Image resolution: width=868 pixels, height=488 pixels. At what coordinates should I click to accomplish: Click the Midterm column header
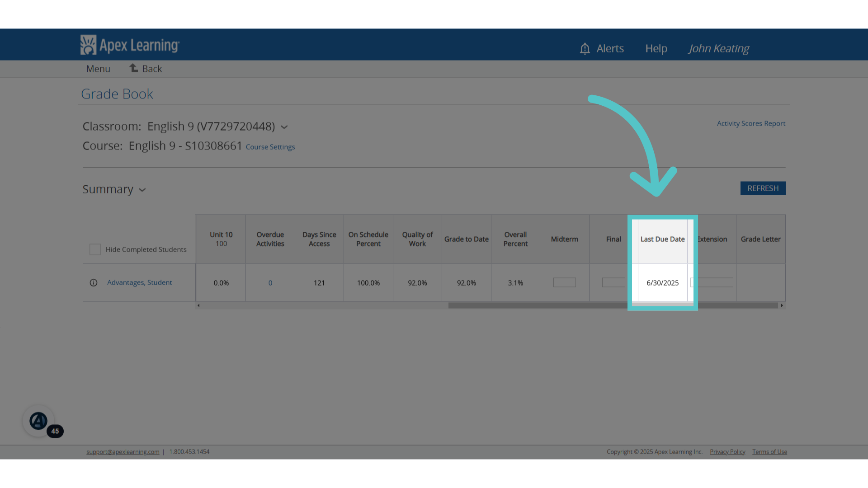coord(564,239)
